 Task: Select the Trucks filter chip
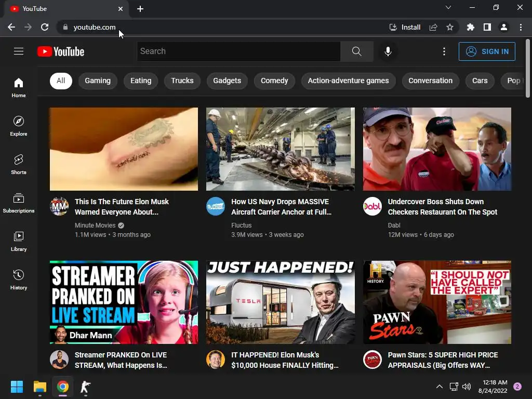(182, 81)
